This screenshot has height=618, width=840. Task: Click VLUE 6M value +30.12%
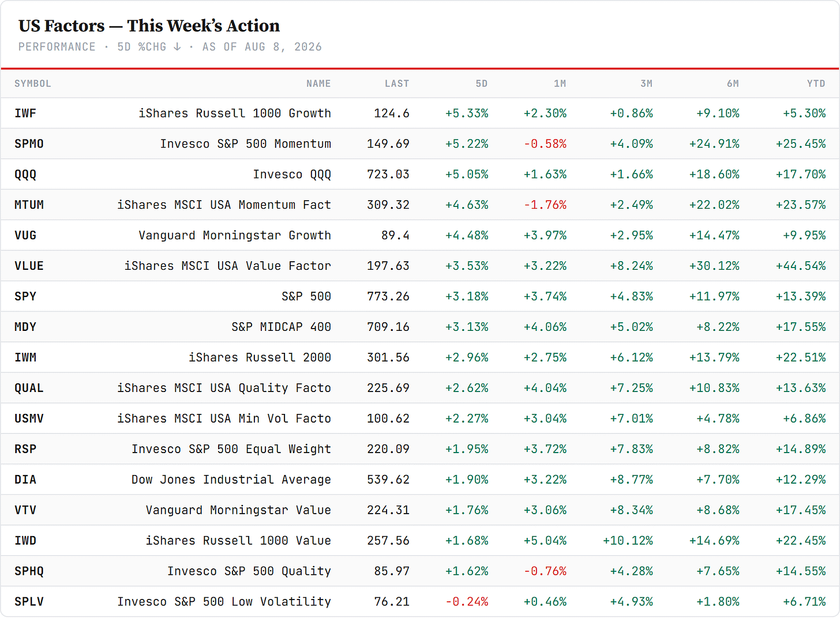[714, 266]
